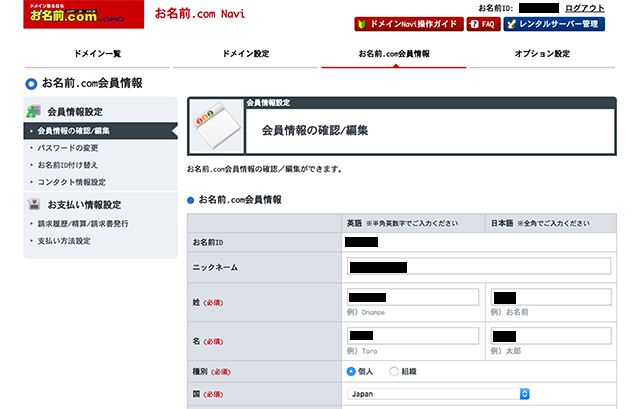Click the 姓 Japanese input field
Image resolution: width=640 pixels, height=409 pixels.
click(x=551, y=297)
